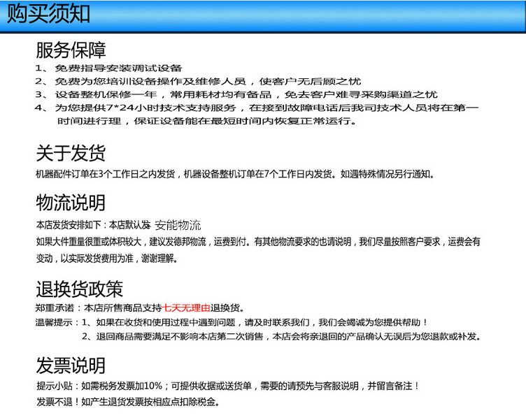Select the 发票说明 section heading

pos(71,365)
